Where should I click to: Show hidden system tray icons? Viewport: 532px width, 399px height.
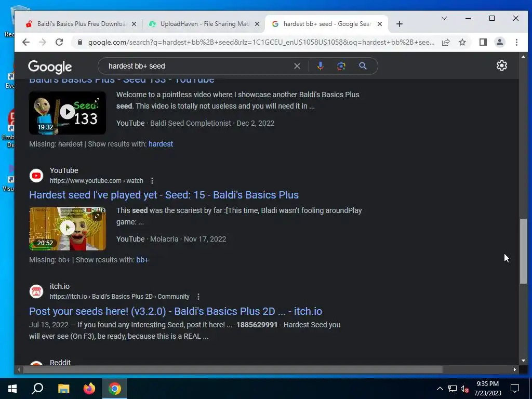tap(440, 389)
